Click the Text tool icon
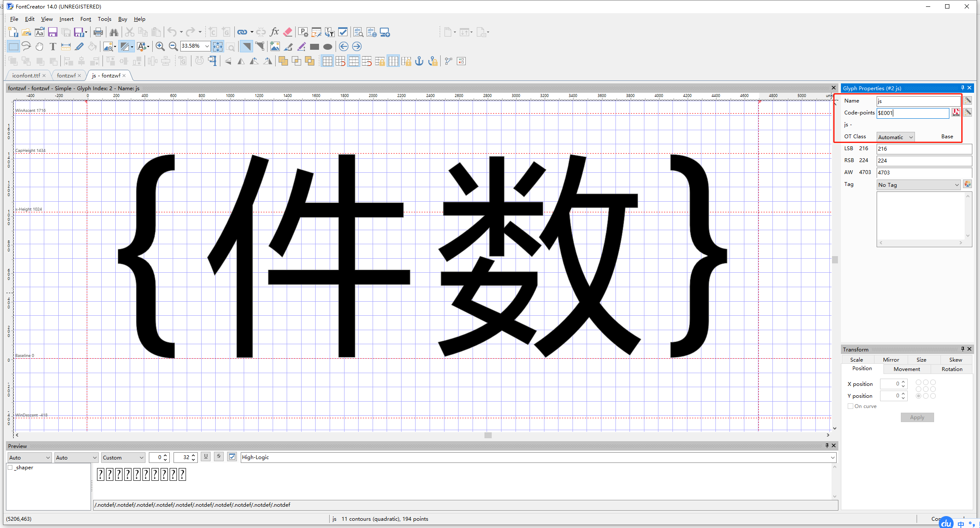980x528 pixels. tap(53, 46)
